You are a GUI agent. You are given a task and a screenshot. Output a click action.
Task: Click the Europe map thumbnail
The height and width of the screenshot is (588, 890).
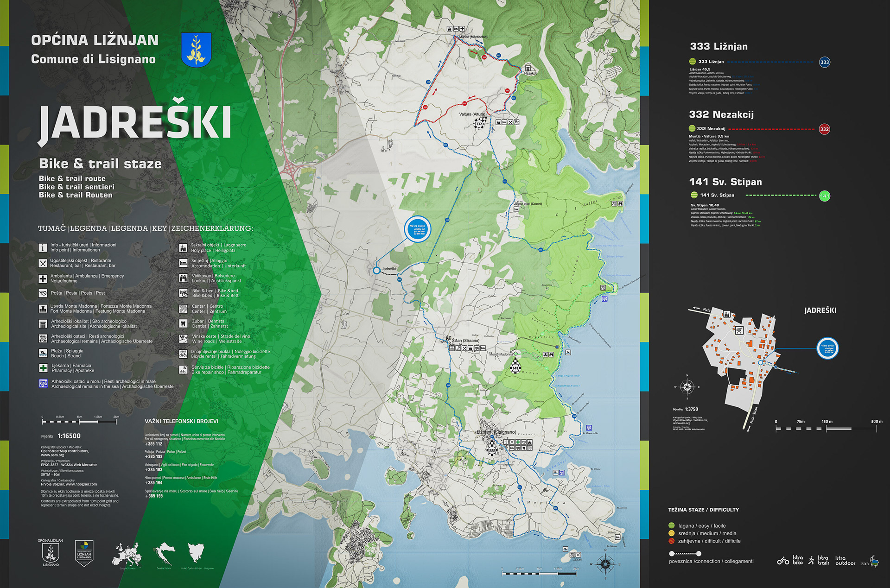point(127,554)
